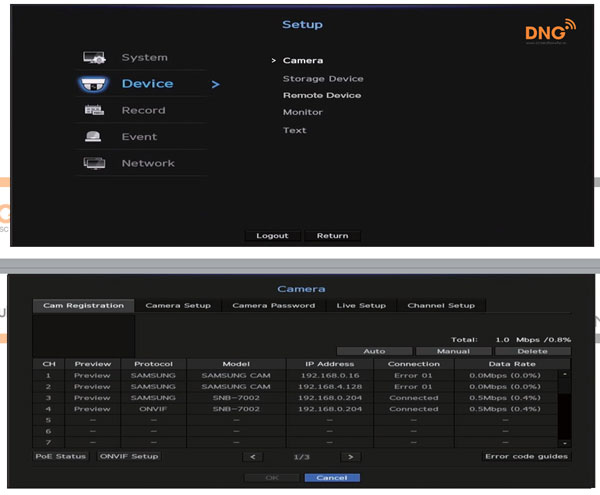Open the Camera Password tab
600x495 pixels.
[x=273, y=305]
